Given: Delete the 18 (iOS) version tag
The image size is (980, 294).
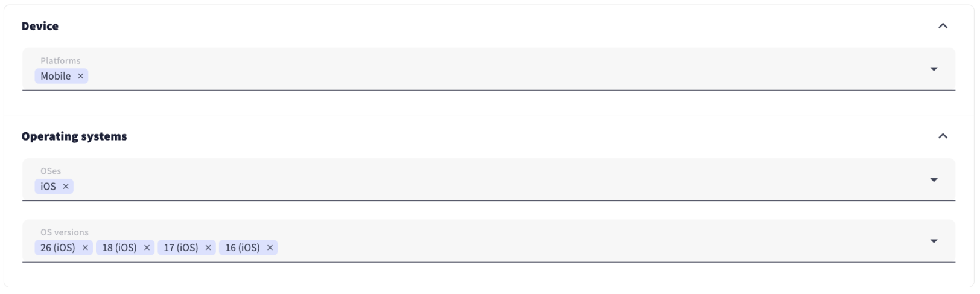Looking at the screenshot, I should (x=147, y=248).
